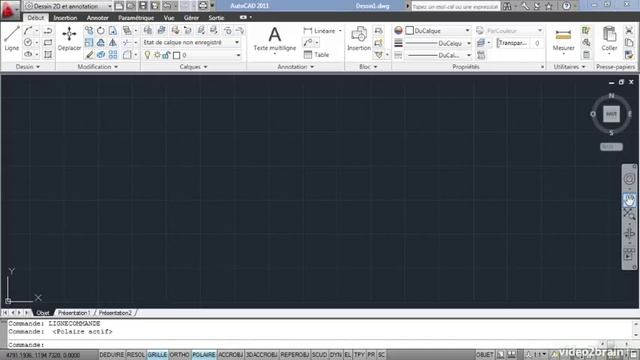This screenshot has height=360, width=640.
Task: Open the Dessin 2D et annotation workspace dropdown
Action: [69, 6]
